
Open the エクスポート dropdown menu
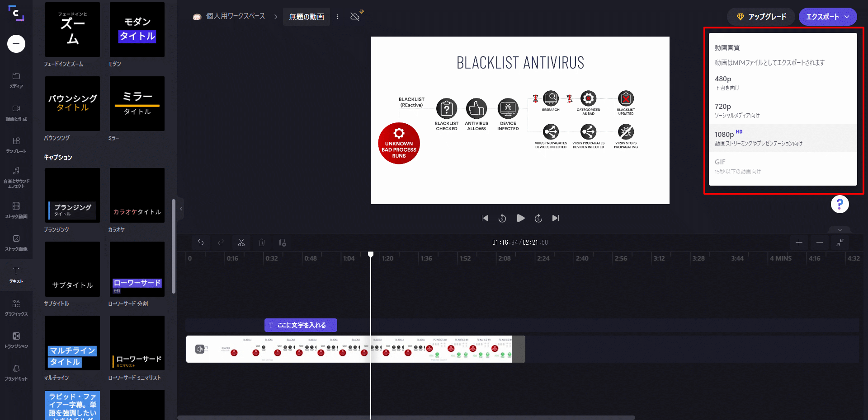point(827,16)
